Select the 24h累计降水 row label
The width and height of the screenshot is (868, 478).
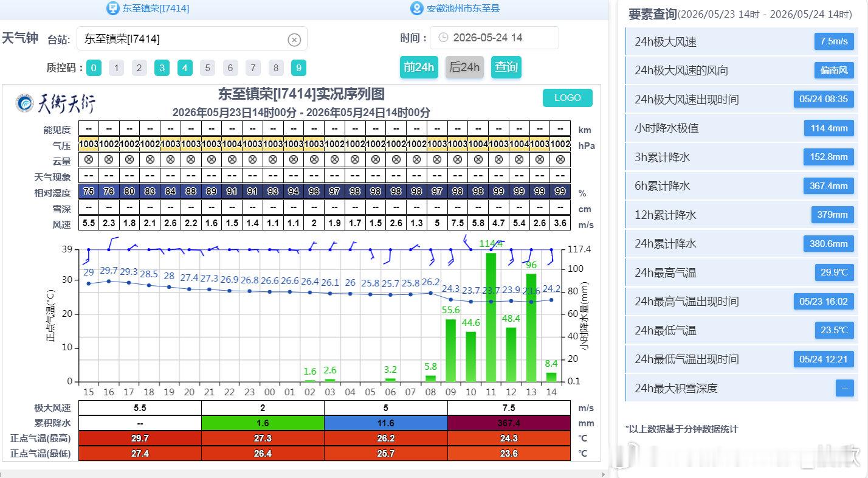tap(666, 244)
